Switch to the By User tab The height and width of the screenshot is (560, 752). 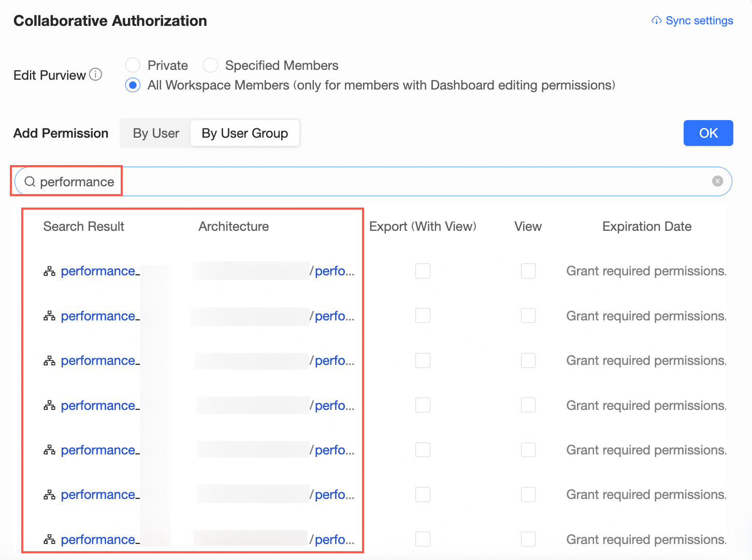(156, 134)
